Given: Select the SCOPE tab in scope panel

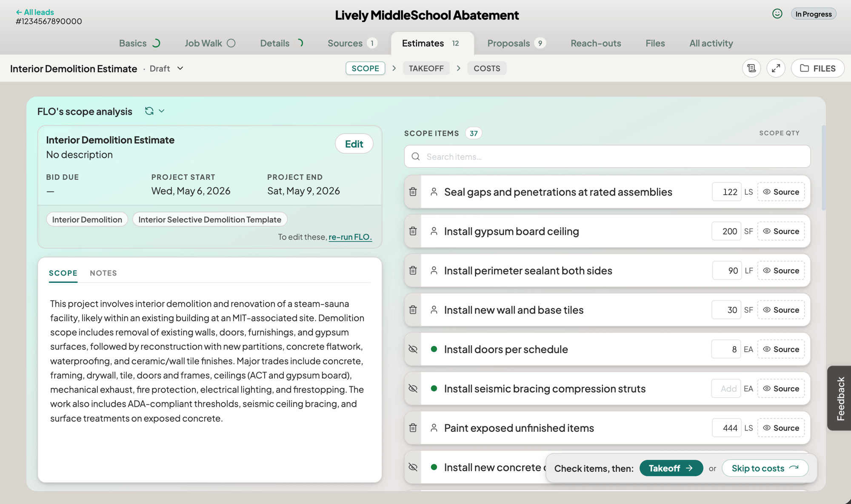Looking at the screenshot, I should point(63,273).
